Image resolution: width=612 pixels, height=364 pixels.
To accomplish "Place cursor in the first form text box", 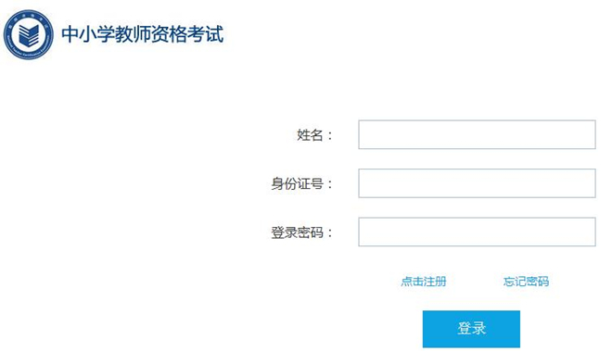I will click(x=477, y=134).
